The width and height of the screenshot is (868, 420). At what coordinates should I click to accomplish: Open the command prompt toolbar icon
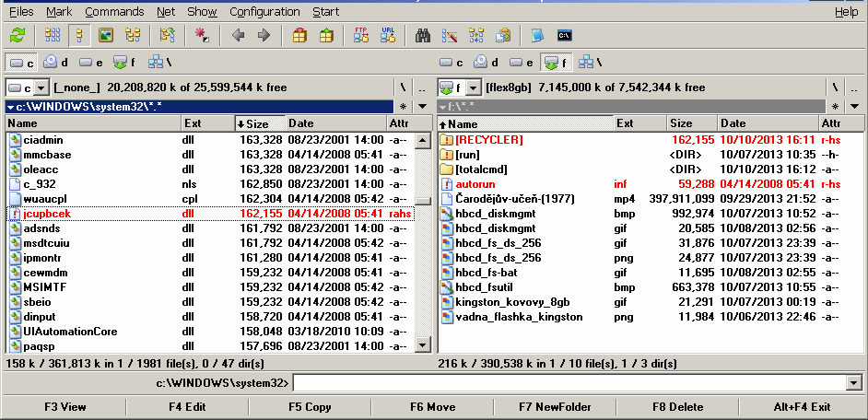pyautogui.click(x=565, y=36)
